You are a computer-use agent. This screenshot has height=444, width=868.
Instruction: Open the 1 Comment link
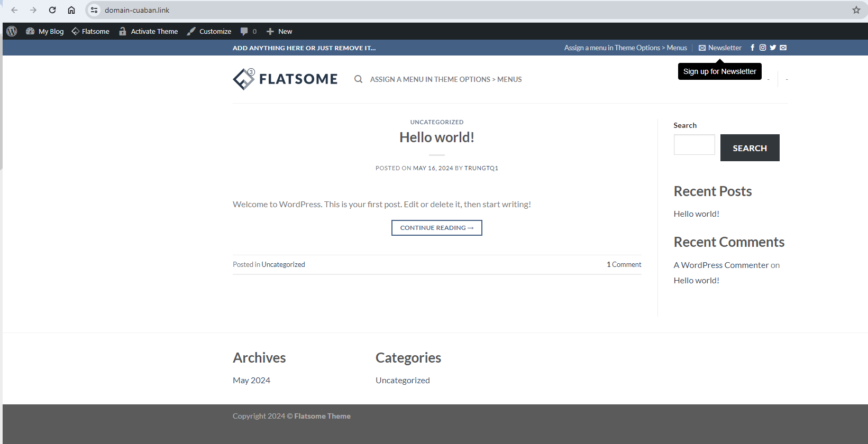pos(624,264)
